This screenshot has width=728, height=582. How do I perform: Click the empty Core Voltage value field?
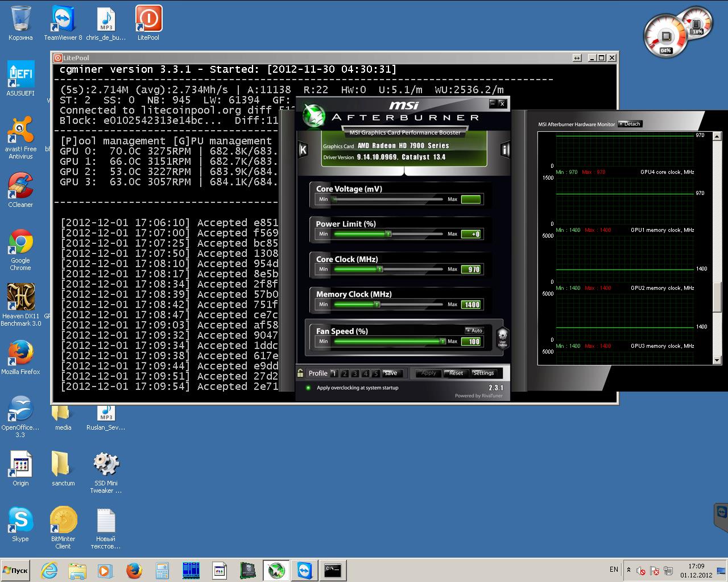pos(471,199)
